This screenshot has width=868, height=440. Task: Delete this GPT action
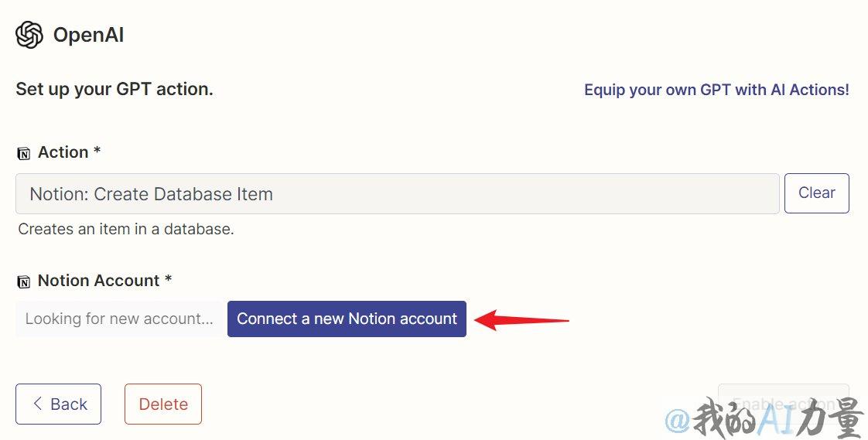pos(163,404)
